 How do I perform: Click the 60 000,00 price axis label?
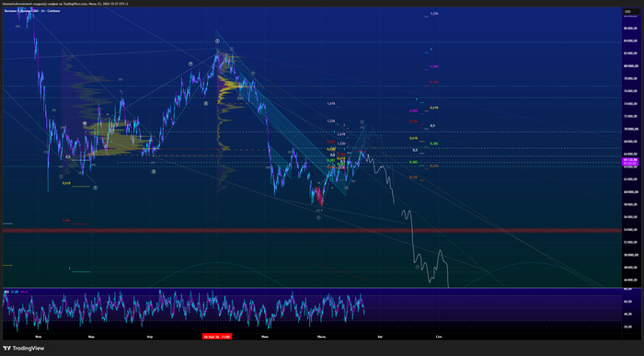click(631, 191)
